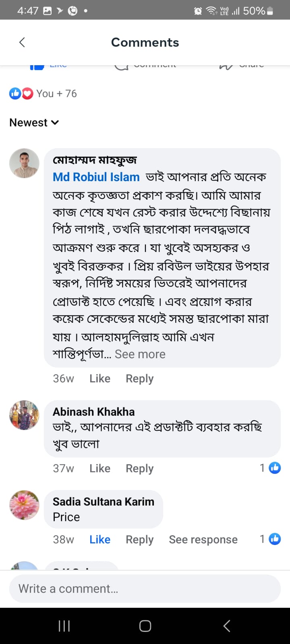Tap the back arrow beside Comments
Viewport: 290px width, 644px height.
click(x=22, y=42)
